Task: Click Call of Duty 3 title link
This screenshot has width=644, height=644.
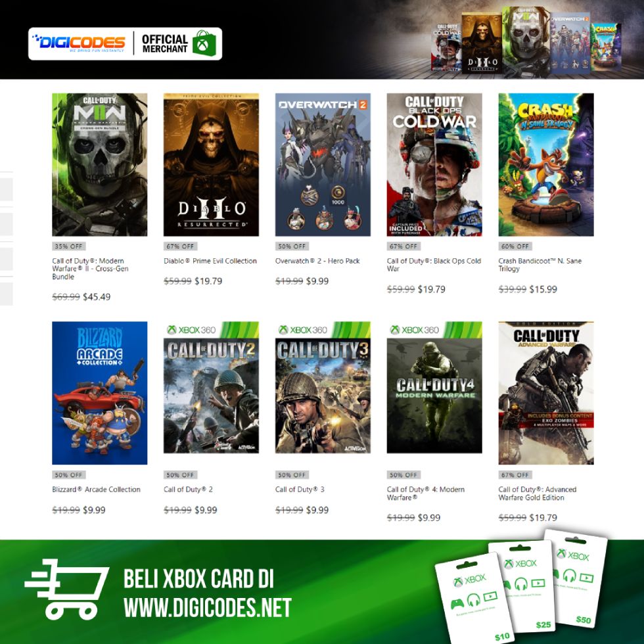Action: [x=300, y=489]
